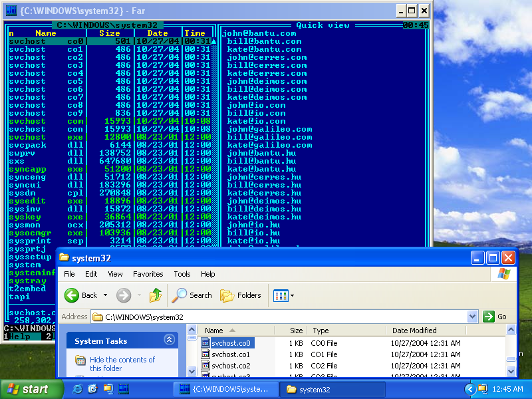Click the Far window title bar icon
The height and width of the screenshot is (399, 532).
coord(11,11)
